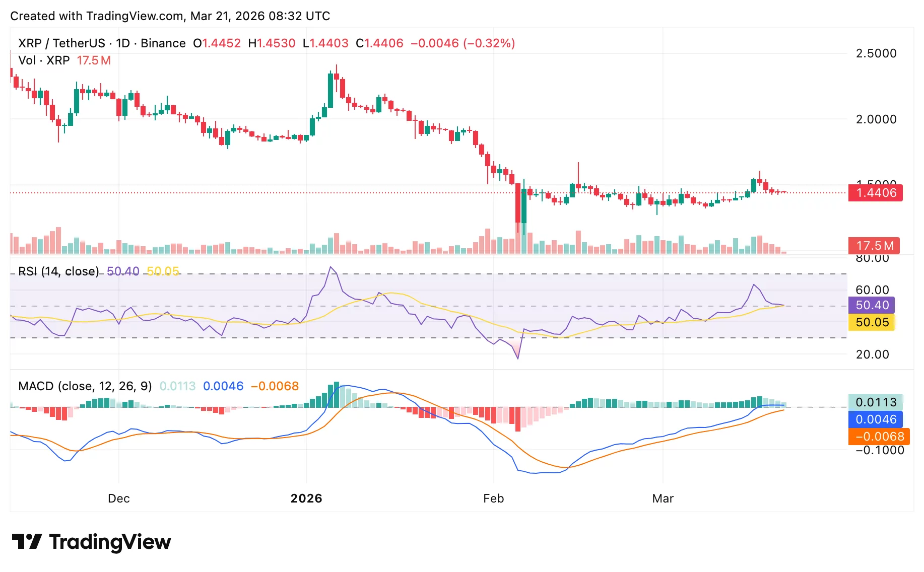Click the Dec label on the time axis
This screenshot has height=572, width=924.
pos(119,498)
